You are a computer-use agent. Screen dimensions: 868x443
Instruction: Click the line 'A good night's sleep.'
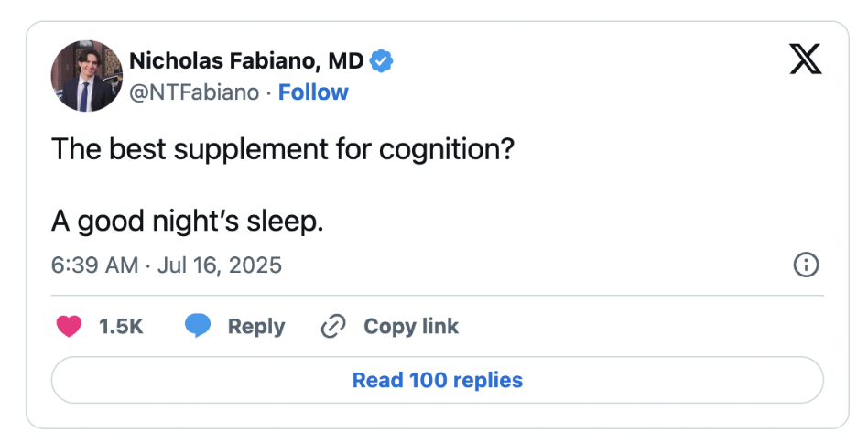point(188,221)
